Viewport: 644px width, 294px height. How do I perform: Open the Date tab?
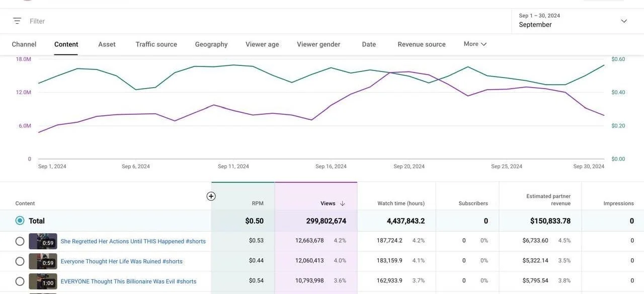369,44
